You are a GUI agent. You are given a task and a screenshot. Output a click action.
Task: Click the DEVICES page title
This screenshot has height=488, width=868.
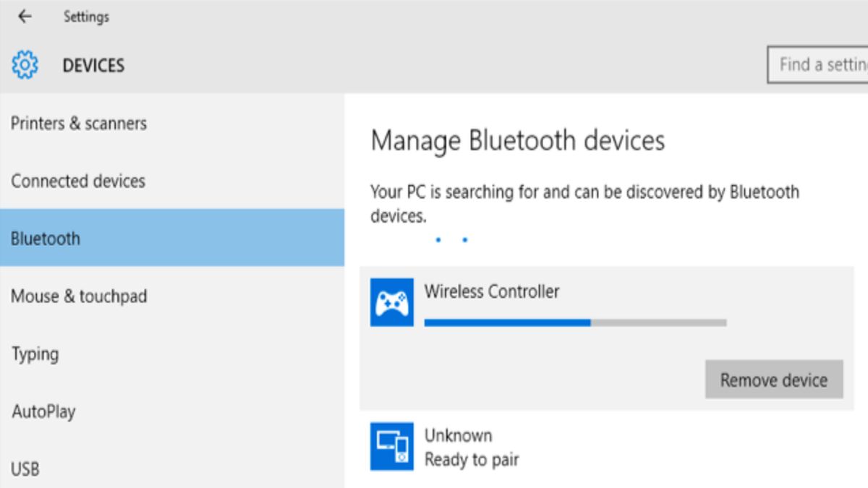point(93,65)
